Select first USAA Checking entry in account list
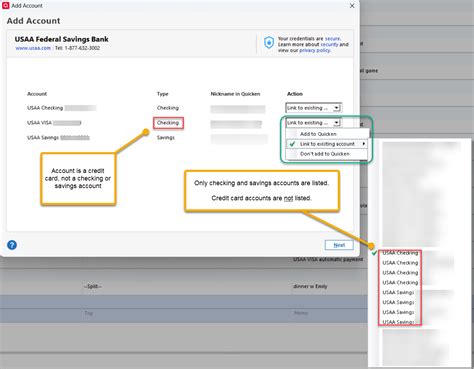The width and height of the screenshot is (474, 369). [x=400, y=253]
